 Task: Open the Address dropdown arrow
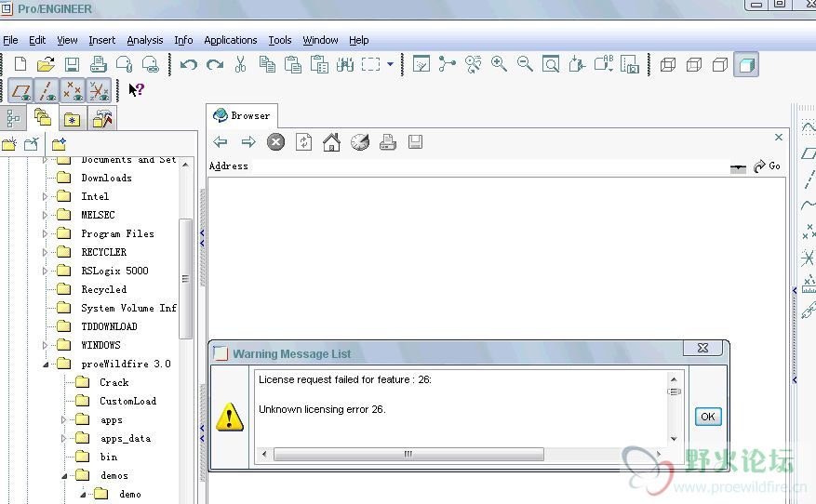(738, 168)
